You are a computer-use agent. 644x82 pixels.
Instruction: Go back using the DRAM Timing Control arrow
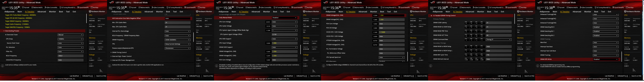pos(431,16)
